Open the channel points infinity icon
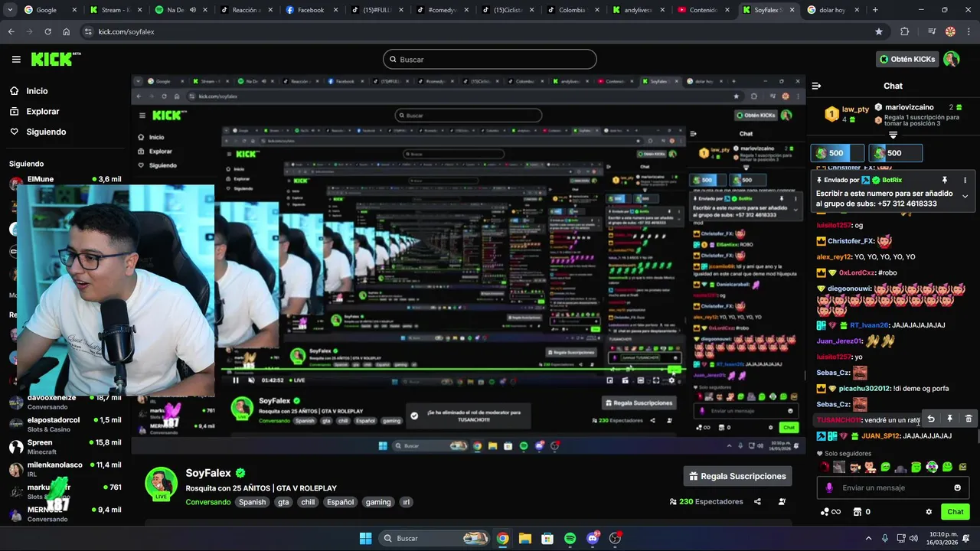 pyautogui.click(x=830, y=512)
